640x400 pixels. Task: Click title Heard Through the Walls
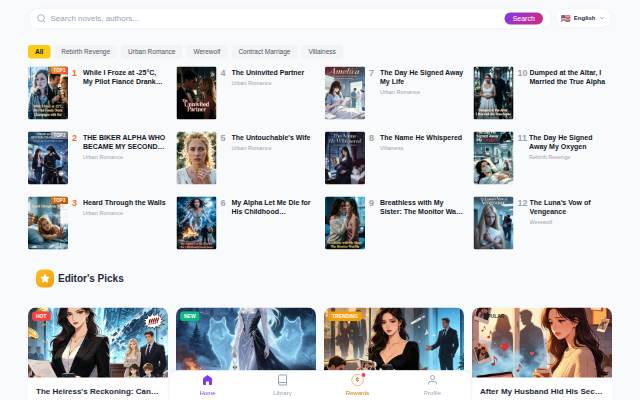coord(124,202)
